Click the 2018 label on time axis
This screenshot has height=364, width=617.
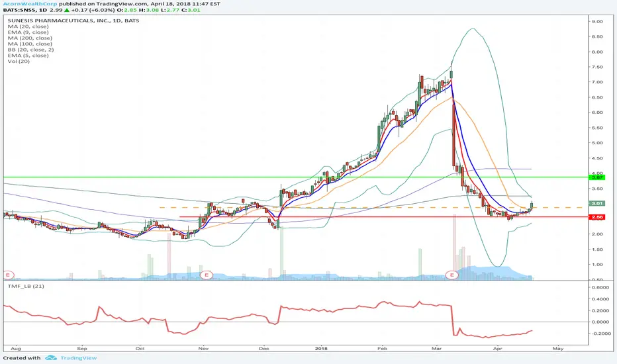click(322, 348)
